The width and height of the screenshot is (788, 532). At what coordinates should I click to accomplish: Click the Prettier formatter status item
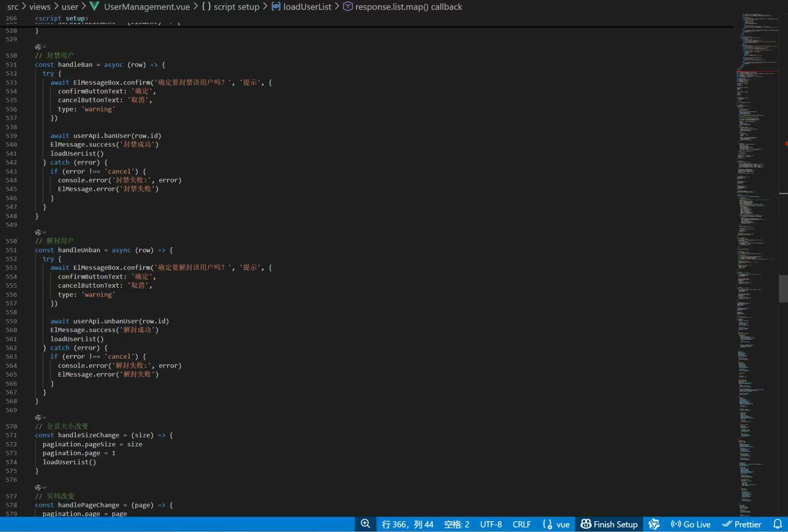tap(741, 524)
